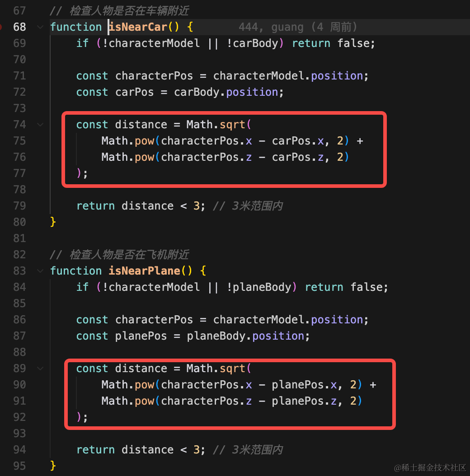
Task: Click 'carPos.z' on line 76
Action: pos(298,157)
